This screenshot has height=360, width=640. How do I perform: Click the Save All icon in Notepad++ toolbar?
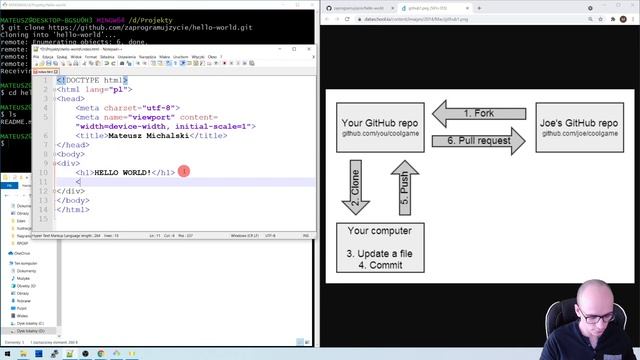tap(55, 63)
